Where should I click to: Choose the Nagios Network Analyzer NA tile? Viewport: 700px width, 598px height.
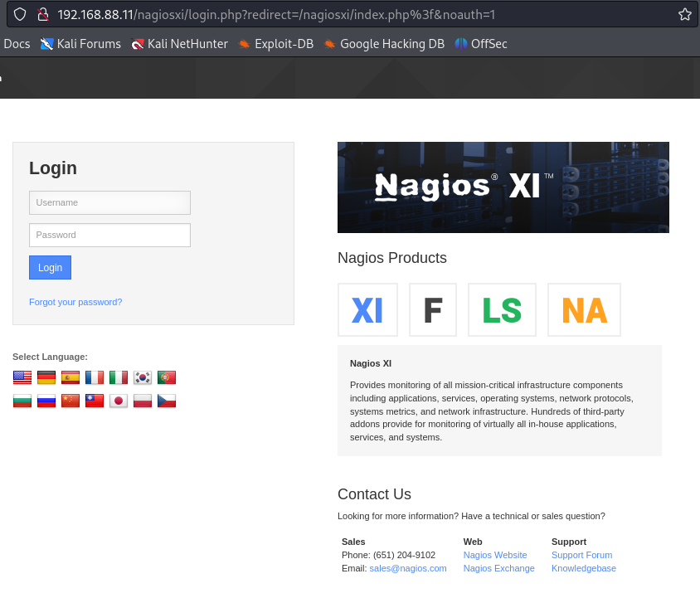(x=585, y=309)
